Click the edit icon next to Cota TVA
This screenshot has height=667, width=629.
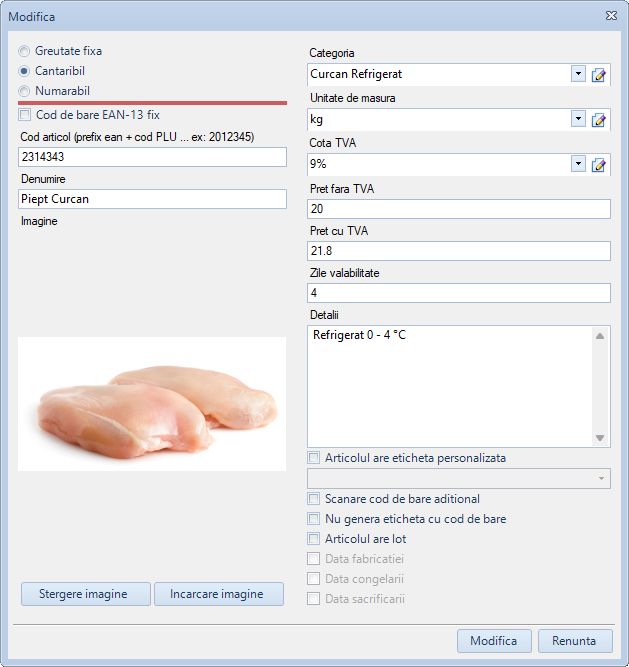point(599,165)
